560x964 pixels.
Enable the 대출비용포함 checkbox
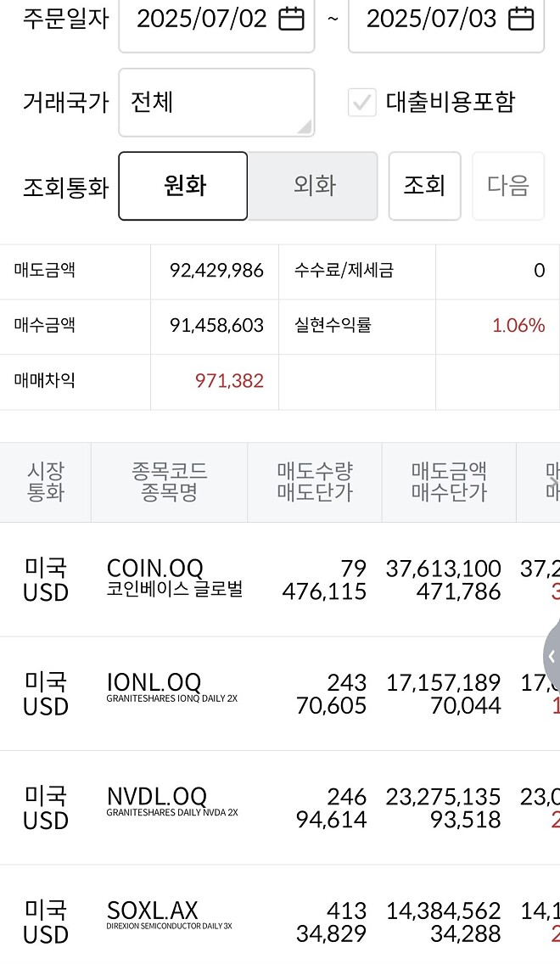click(363, 103)
